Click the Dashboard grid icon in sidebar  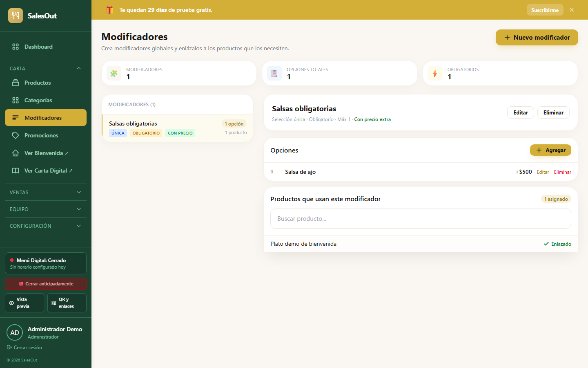coord(16,47)
